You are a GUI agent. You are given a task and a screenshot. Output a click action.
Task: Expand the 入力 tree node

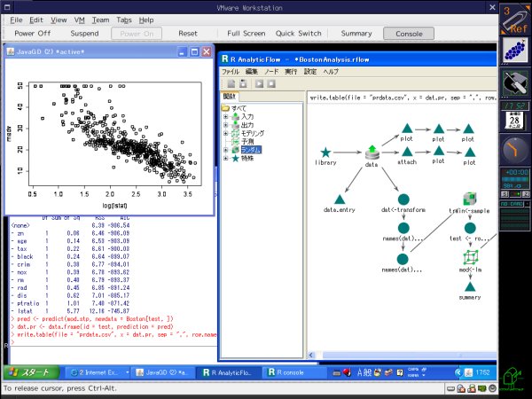(225, 116)
